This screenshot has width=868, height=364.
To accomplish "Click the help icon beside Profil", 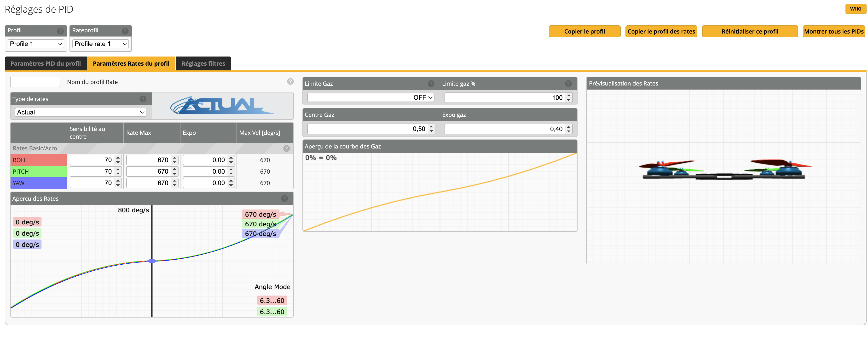I will click(60, 31).
